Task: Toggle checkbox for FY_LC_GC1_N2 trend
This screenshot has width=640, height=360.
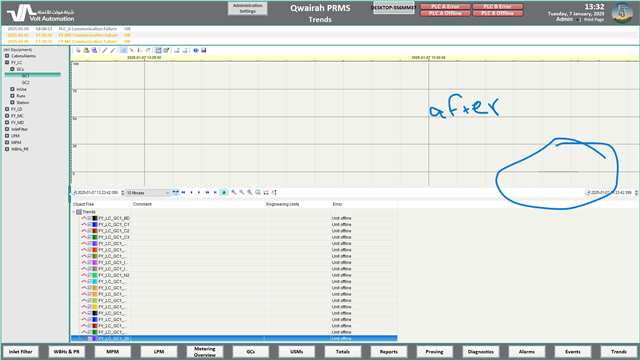Action: click(89, 275)
